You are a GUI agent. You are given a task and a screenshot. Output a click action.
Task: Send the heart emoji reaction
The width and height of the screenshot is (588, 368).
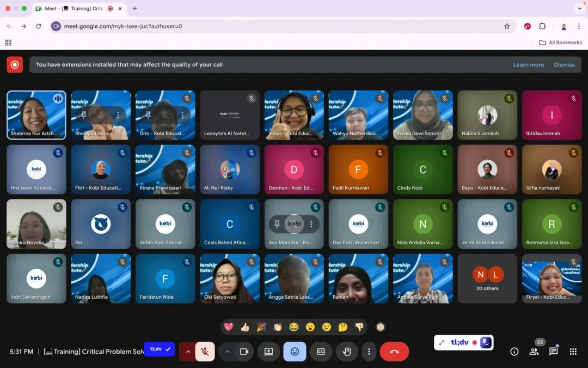228,327
